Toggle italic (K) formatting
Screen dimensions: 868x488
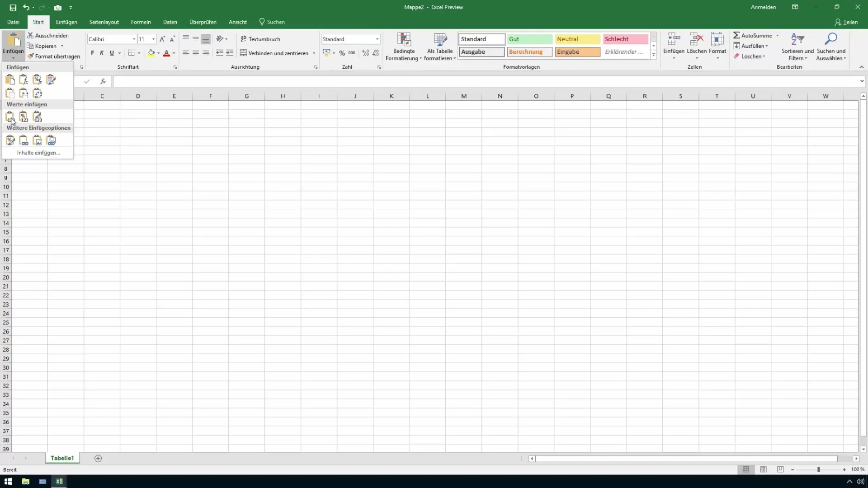(x=102, y=53)
